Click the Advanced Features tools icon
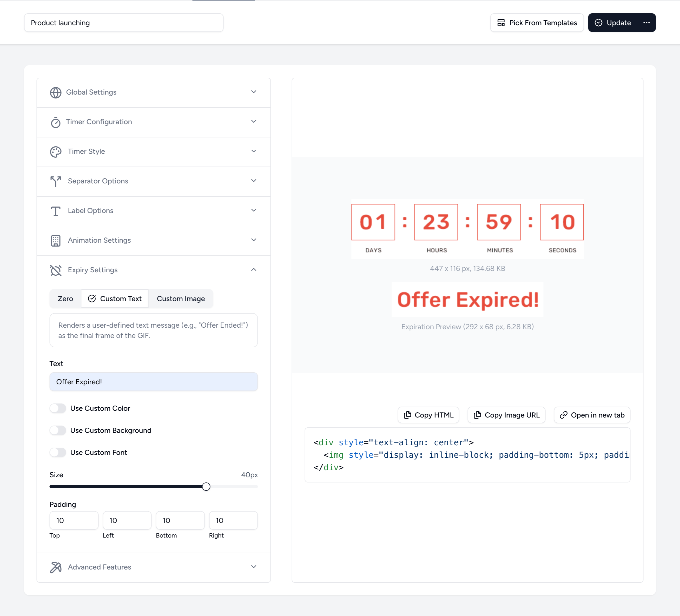The image size is (680, 616). [x=56, y=567]
